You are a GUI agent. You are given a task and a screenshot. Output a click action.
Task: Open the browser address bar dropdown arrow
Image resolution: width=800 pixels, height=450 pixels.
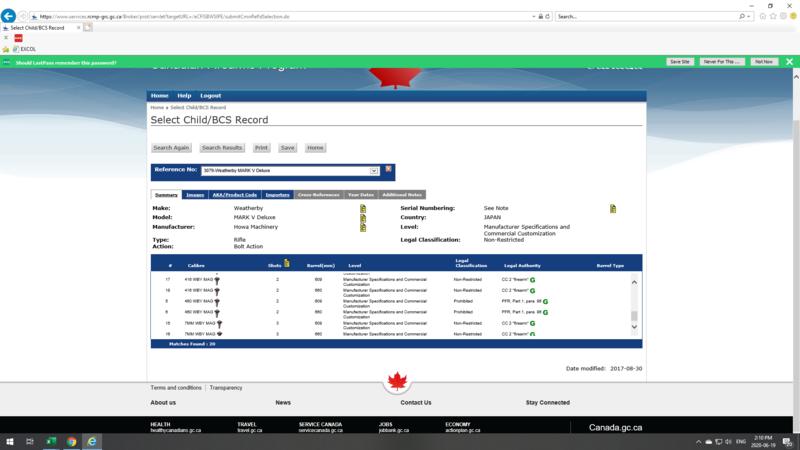pyautogui.click(x=534, y=16)
